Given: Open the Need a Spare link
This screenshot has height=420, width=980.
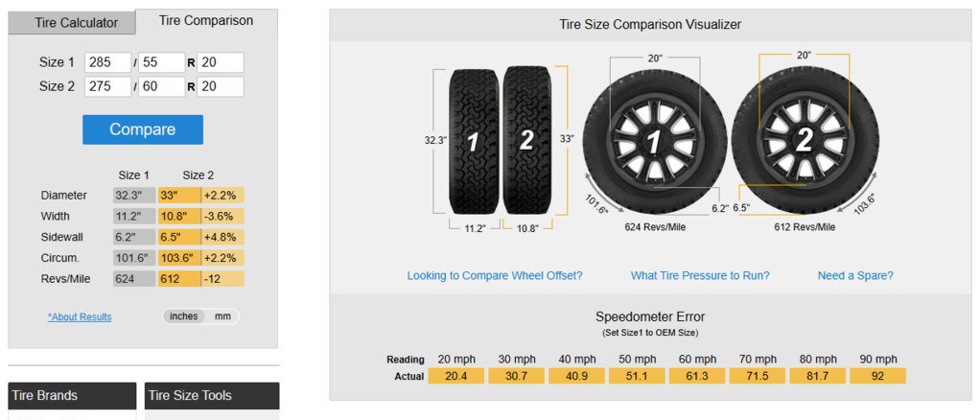Looking at the screenshot, I should pyautogui.click(x=855, y=275).
